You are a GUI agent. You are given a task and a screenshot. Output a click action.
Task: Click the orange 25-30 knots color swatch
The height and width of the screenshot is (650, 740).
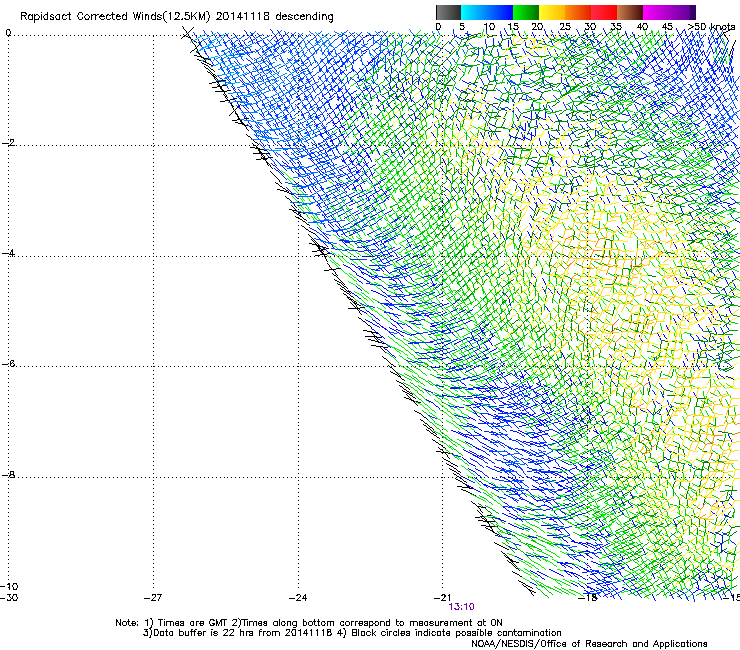point(578,12)
